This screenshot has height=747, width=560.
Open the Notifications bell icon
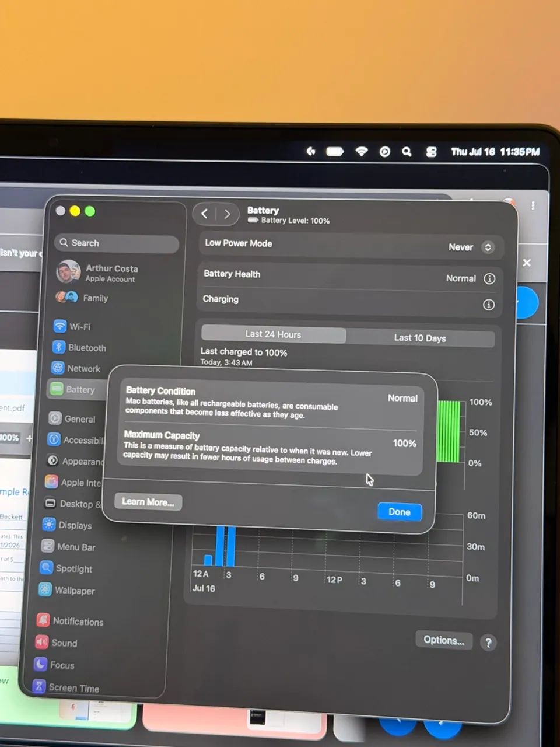coord(43,620)
